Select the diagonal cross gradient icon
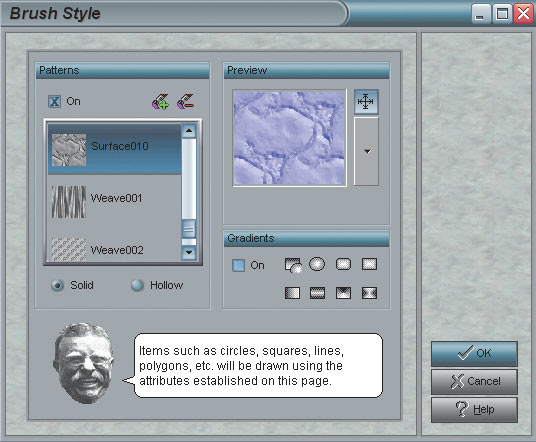The image size is (536, 442). point(344,293)
